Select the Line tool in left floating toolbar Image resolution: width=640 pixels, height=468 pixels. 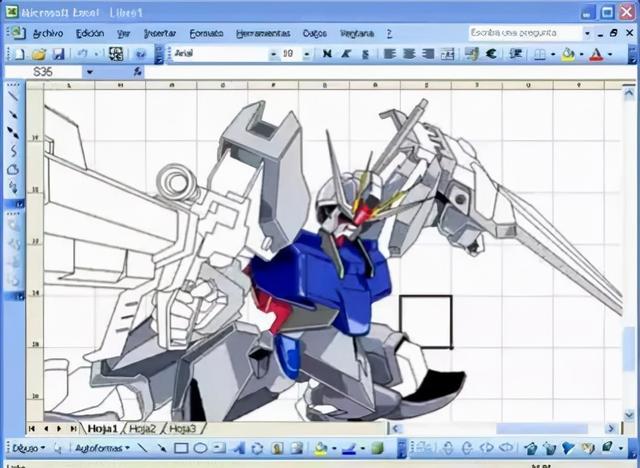(x=13, y=96)
